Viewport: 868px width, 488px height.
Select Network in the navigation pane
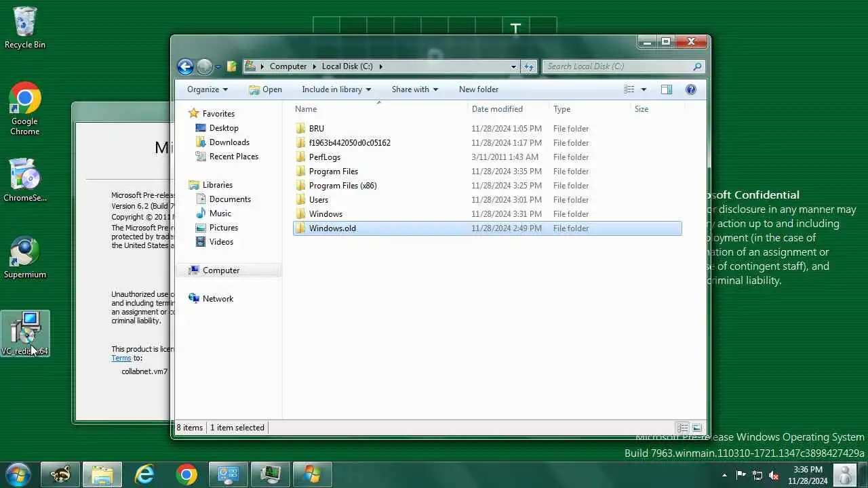coord(218,299)
